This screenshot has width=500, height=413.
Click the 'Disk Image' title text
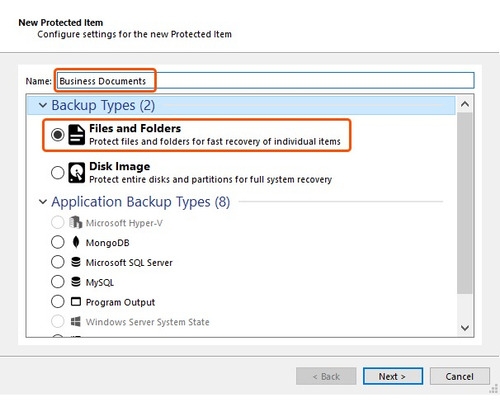pyautogui.click(x=120, y=166)
